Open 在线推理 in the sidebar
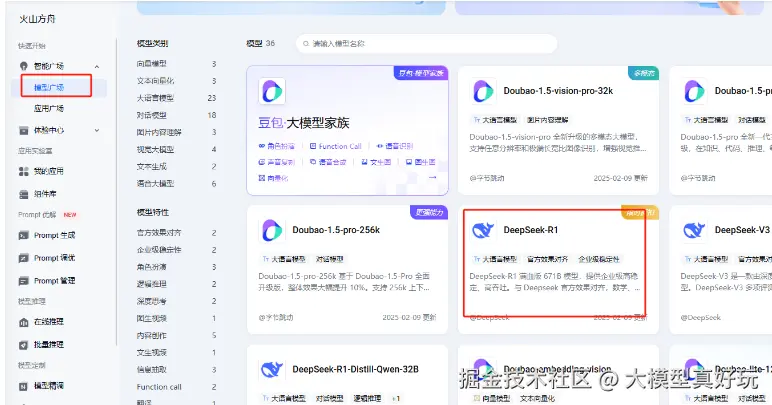The height and width of the screenshot is (405, 772). click(49, 322)
